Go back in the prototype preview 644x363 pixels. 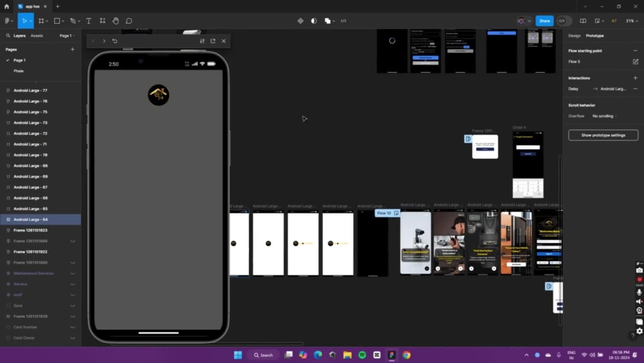[x=93, y=41]
